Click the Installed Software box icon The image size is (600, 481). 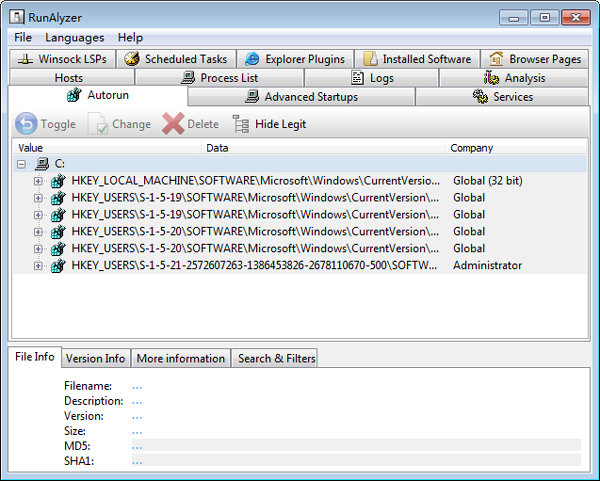(x=370, y=59)
